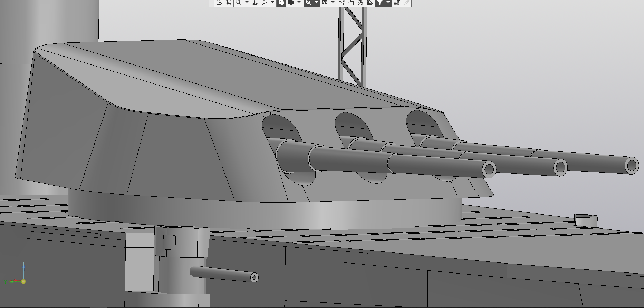Open the dropdown arrow beside funnel filter
Screen dimensions: 644x308
(388, 3)
